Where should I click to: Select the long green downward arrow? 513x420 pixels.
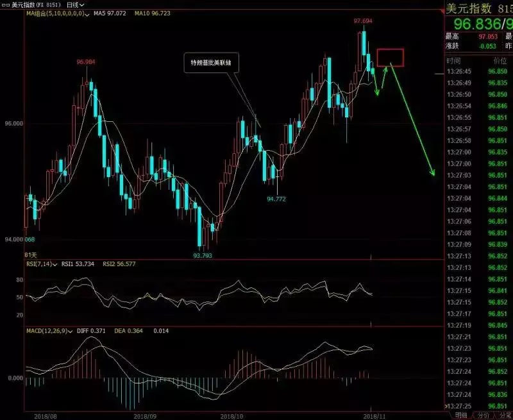412,119
